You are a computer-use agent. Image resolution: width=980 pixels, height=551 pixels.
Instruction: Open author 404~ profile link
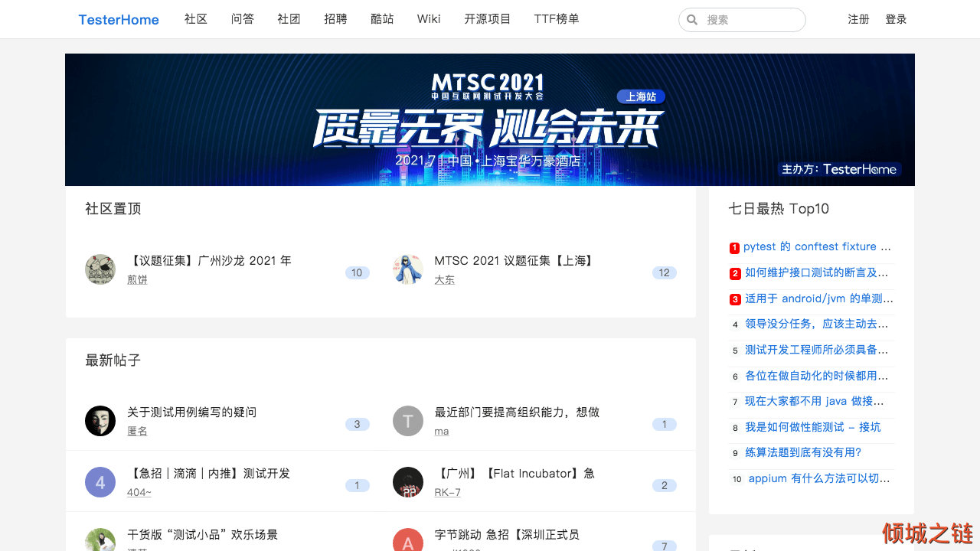click(x=139, y=493)
